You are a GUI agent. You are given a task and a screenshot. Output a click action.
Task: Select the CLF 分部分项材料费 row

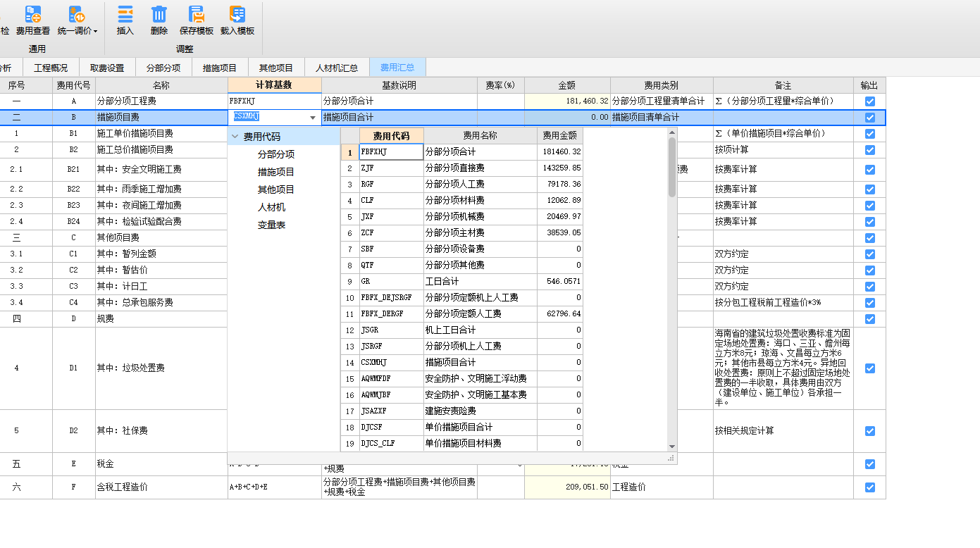tap(462, 200)
